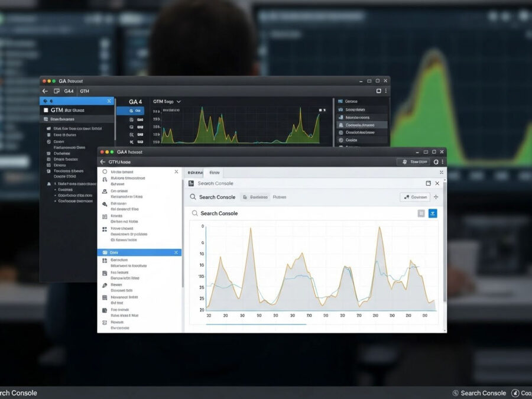Click the back arrow in the dark rear window
Screen dimensions: 532x399
tap(45, 91)
